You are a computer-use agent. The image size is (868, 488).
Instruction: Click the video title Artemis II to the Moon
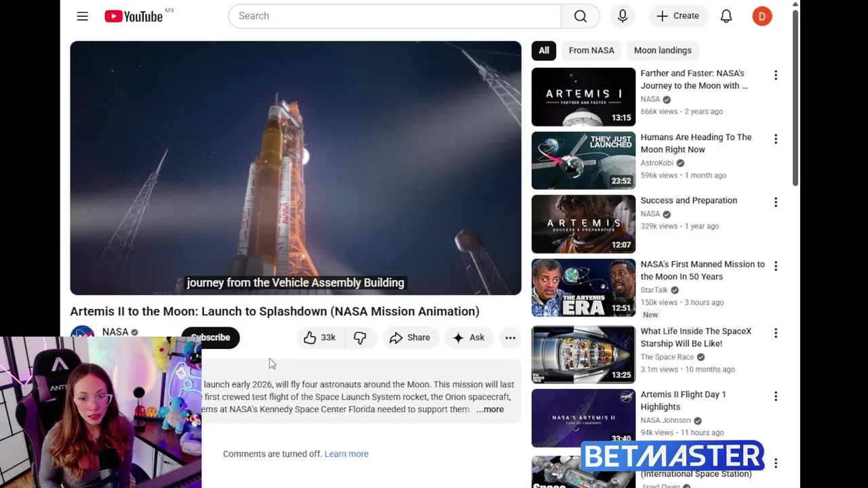click(275, 312)
